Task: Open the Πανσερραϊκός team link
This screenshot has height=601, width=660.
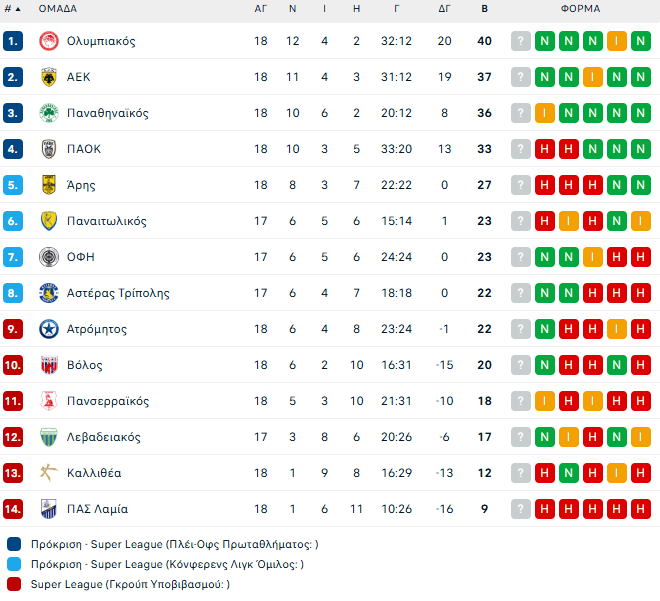Action: (108, 401)
